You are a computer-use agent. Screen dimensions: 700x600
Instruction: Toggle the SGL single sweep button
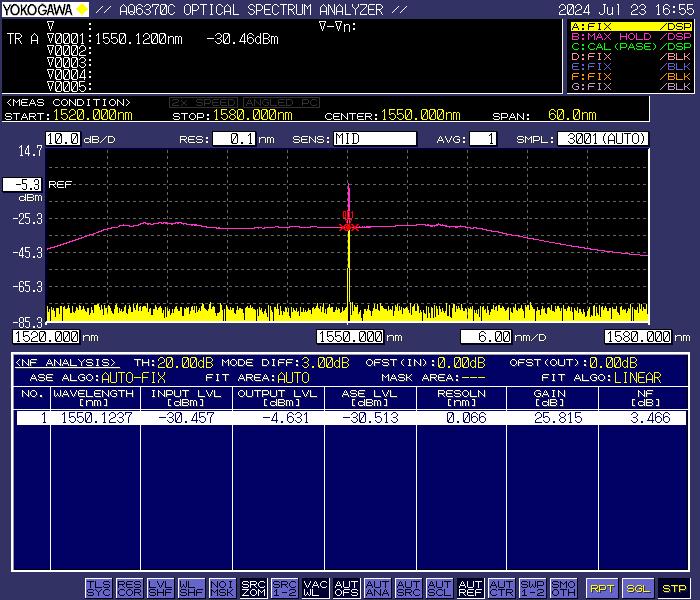[x=638, y=588]
